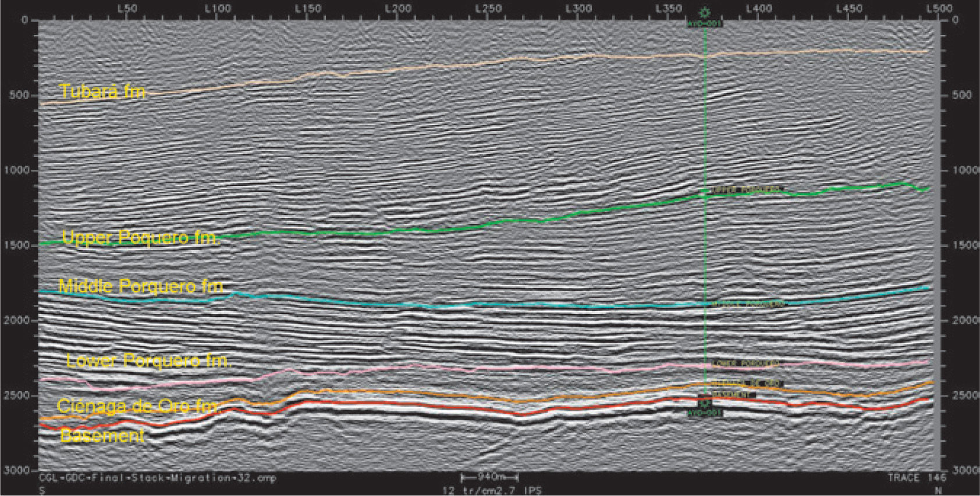Click the Middle Porquero fm label
The height and width of the screenshot is (496, 980).
(x=141, y=286)
